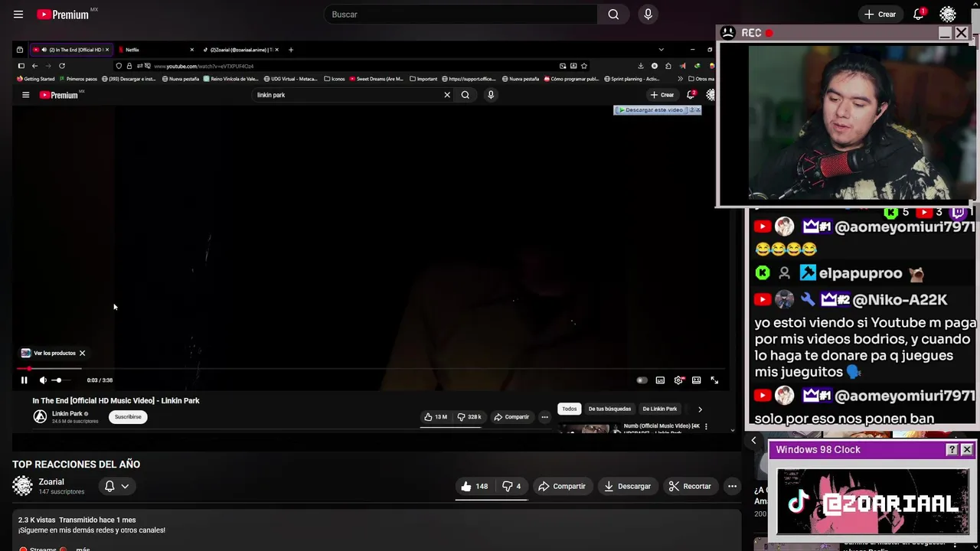Viewport: 980px width, 551px height.
Task: Enter fullscreen on the inner player
Action: coord(714,380)
